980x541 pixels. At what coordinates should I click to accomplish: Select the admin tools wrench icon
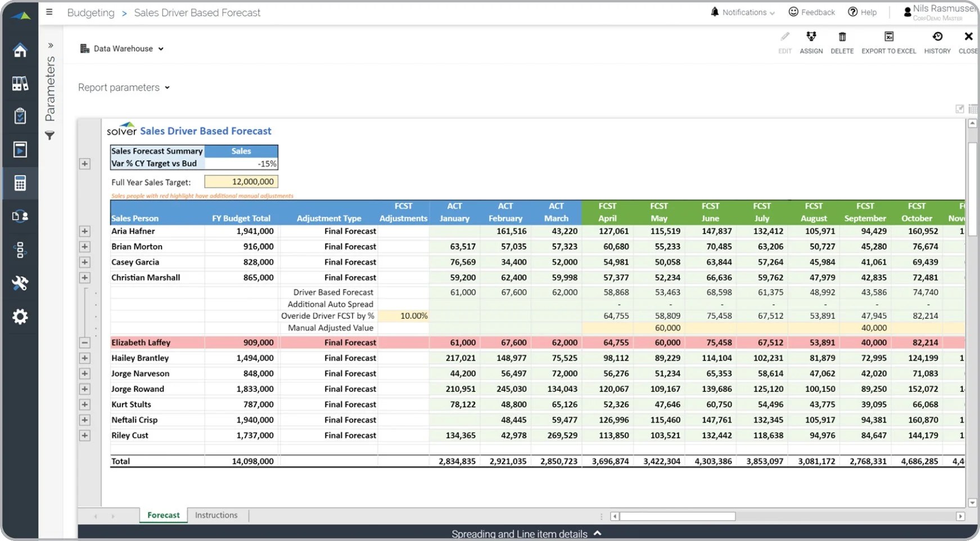tap(20, 283)
